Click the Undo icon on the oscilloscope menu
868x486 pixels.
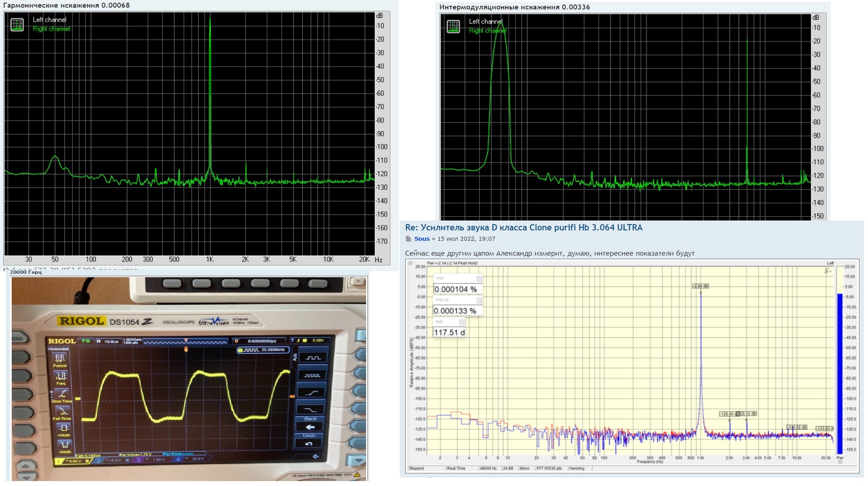[309, 444]
